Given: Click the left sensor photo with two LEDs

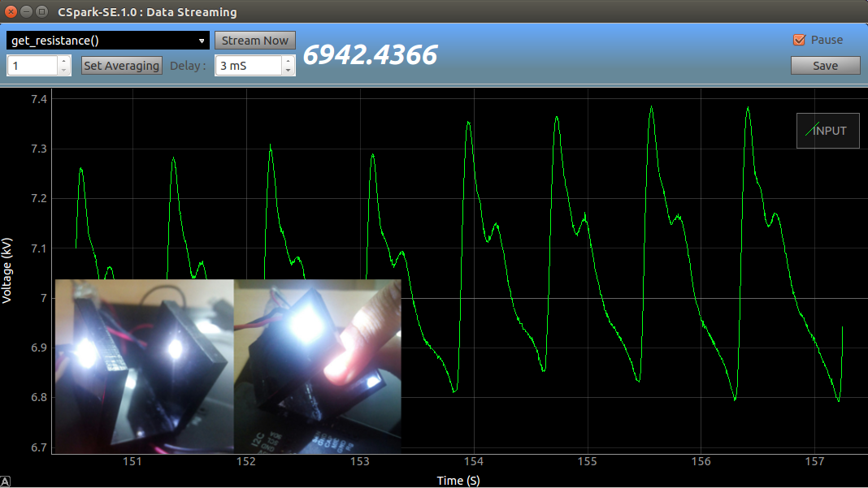Looking at the screenshot, I should (145, 366).
